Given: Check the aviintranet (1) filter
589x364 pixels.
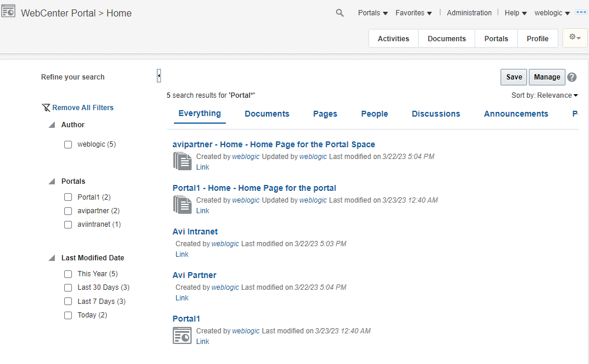Looking at the screenshot, I should pos(68,224).
